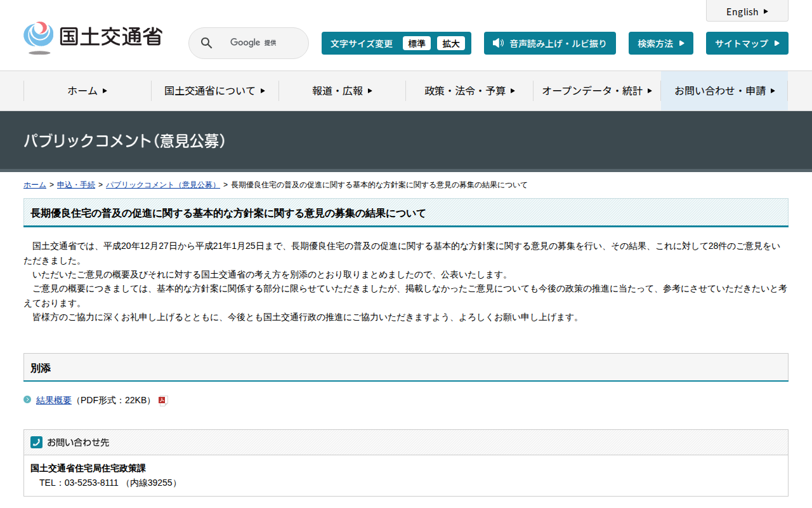Click the ホーム breadcrumb link
Viewport: 812px width, 508px height.
(35, 185)
